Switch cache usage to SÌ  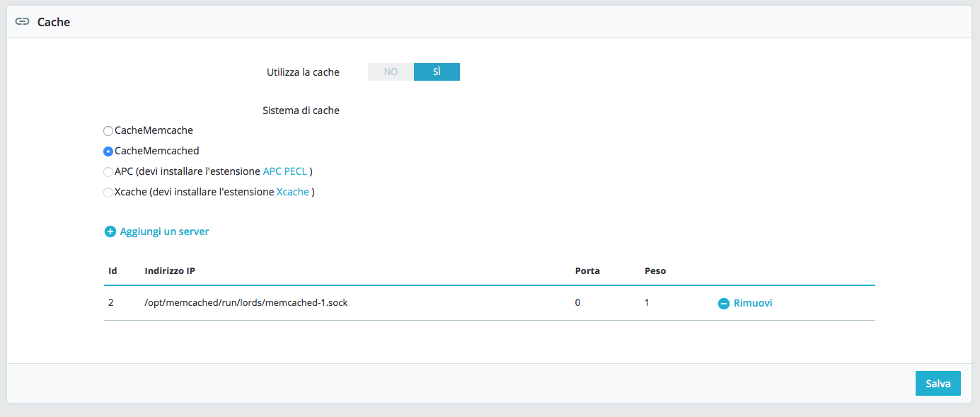point(437,72)
